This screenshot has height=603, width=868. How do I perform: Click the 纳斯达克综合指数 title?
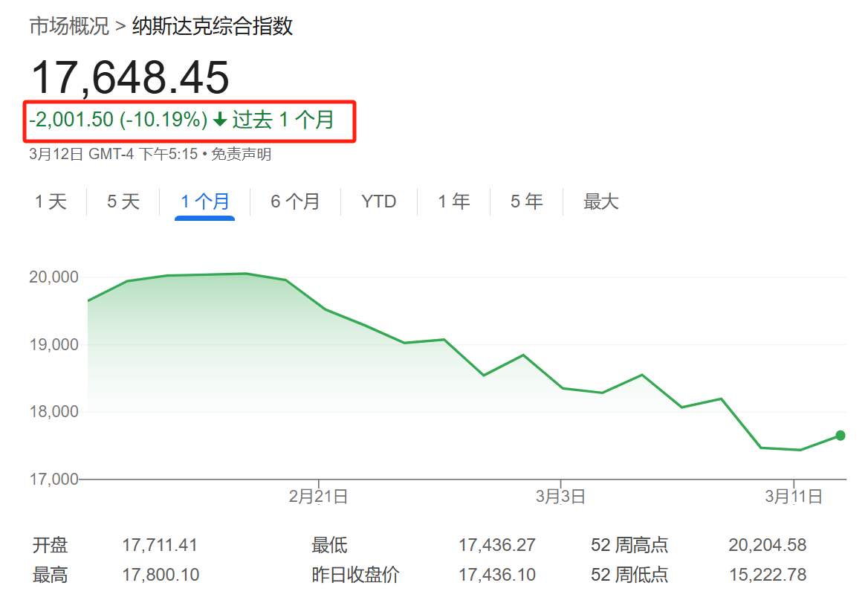213,27
